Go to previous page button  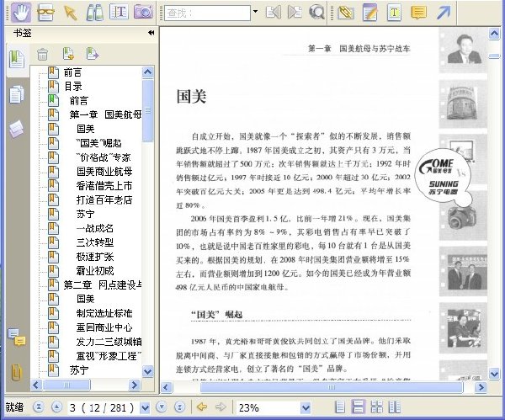click(x=56, y=407)
